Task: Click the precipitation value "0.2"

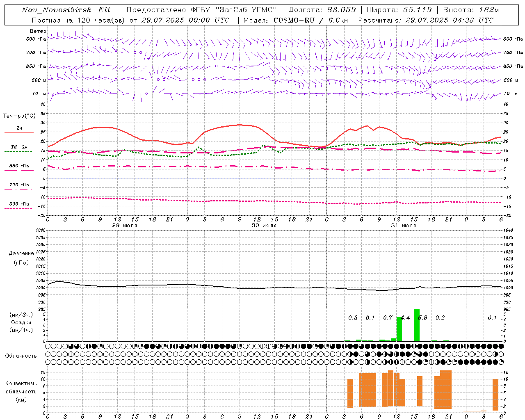Action: coord(440,318)
